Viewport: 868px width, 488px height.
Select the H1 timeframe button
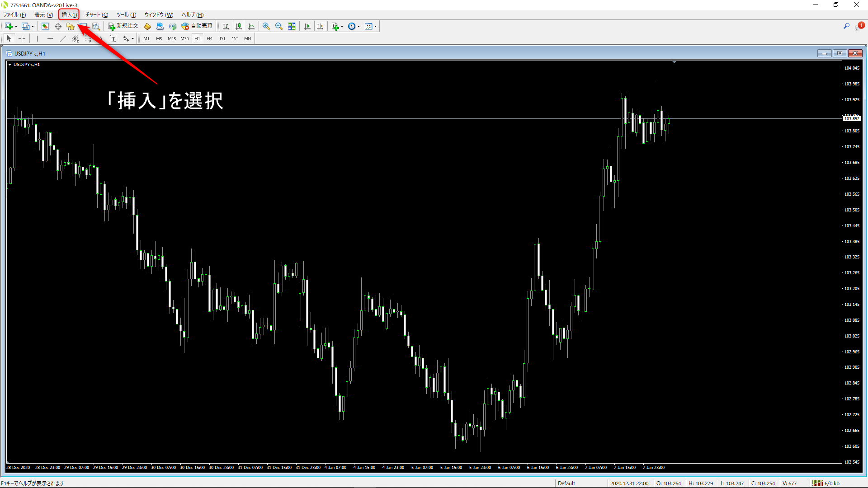pyautogui.click(x=197, y=39)
